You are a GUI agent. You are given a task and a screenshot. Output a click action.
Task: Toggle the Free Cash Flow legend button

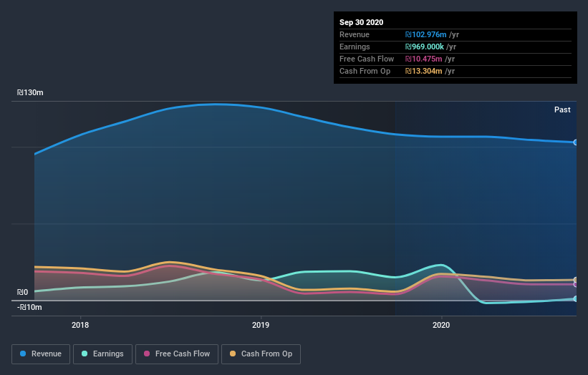coord(177,354)
